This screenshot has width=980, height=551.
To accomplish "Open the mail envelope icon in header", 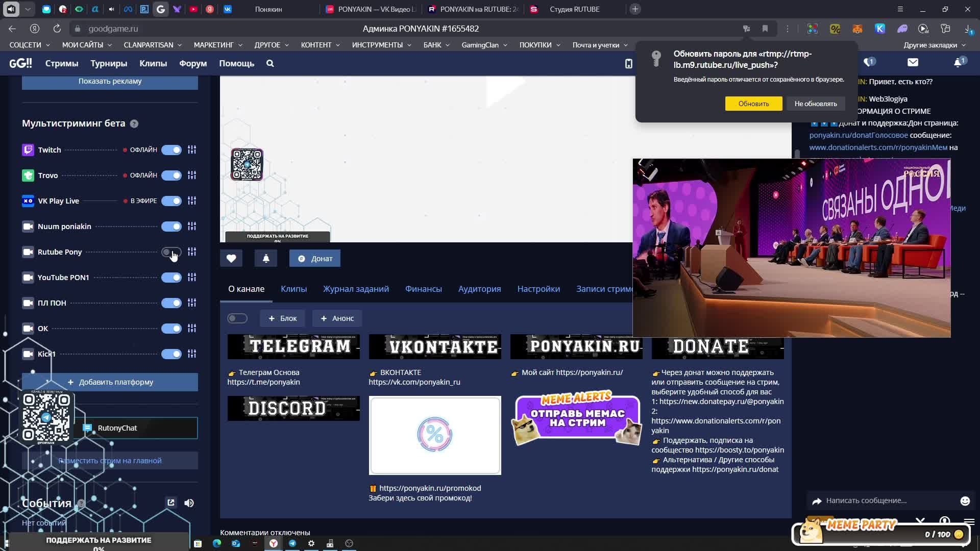I will pyautogui.click(x=913, y=62).
